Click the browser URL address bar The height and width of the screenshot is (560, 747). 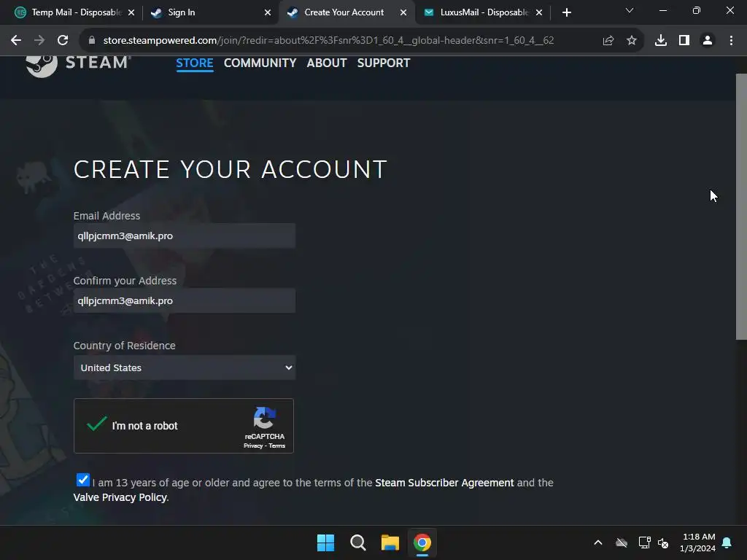(x=328, y=41)
